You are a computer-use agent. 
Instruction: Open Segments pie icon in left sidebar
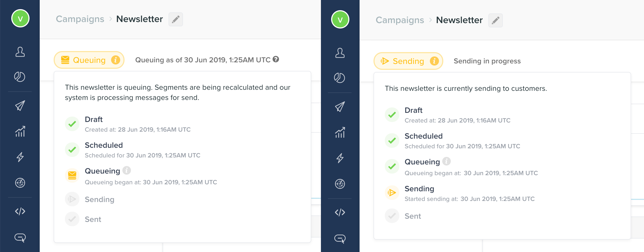coord(20,77)
